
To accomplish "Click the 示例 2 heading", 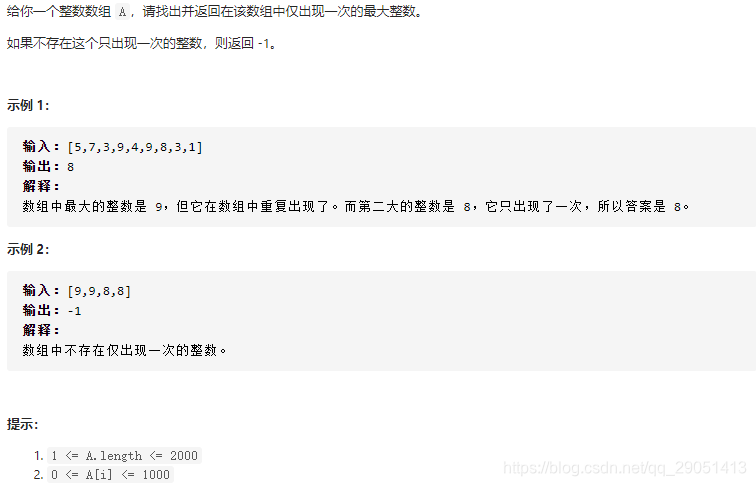I will 28,249.
